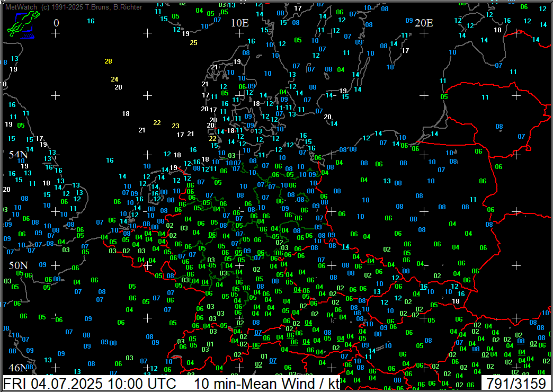Click the green MetWatch frog logo
Screen dimensions: 553x392
click(23, 25)
